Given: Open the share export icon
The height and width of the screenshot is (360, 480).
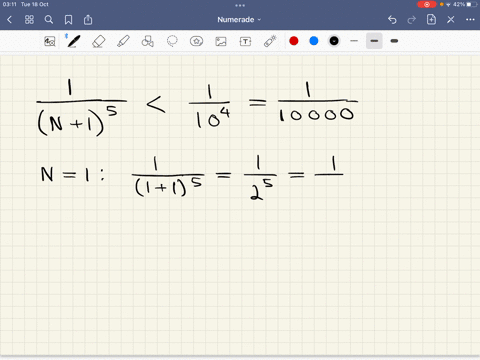Looking at the screenshot, I should click(x=88, y=20).
